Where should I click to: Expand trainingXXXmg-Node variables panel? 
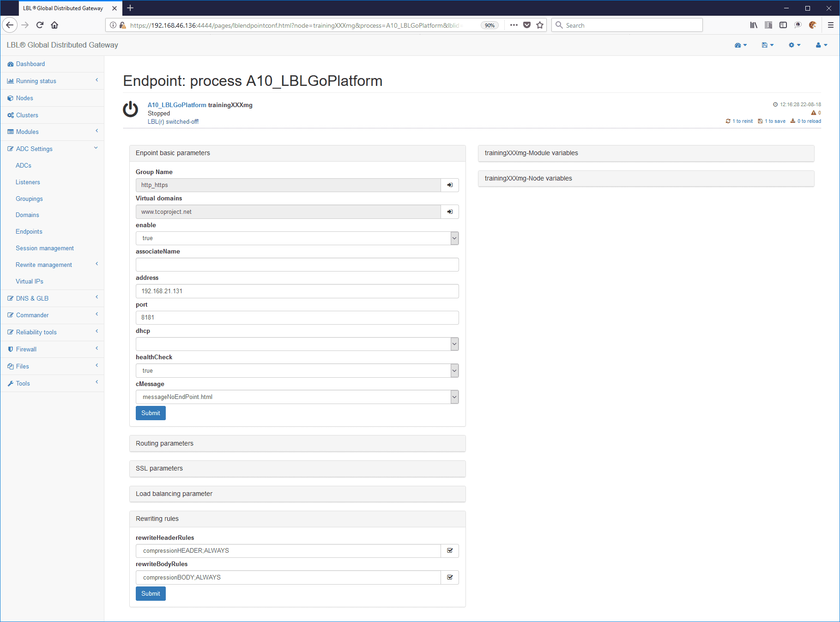click(x=646, y=179)
